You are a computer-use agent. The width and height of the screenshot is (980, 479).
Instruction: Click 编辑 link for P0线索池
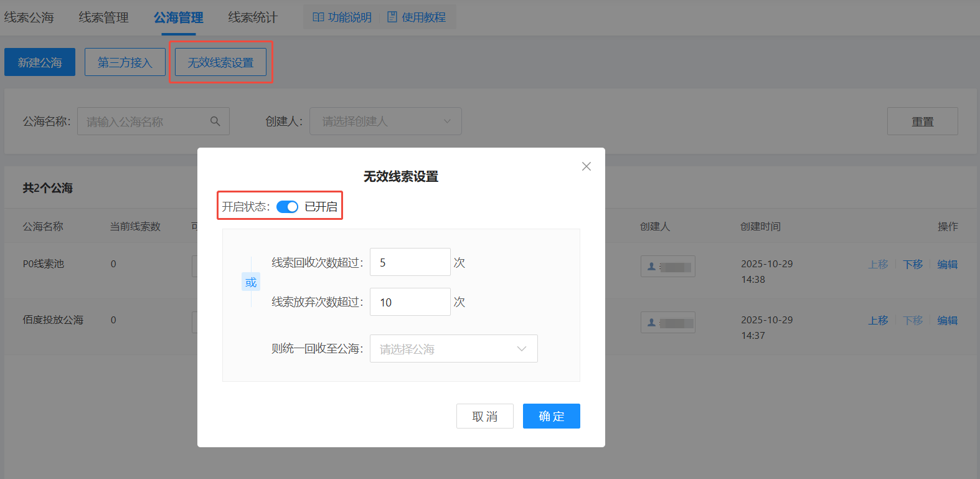pos(947,265)
